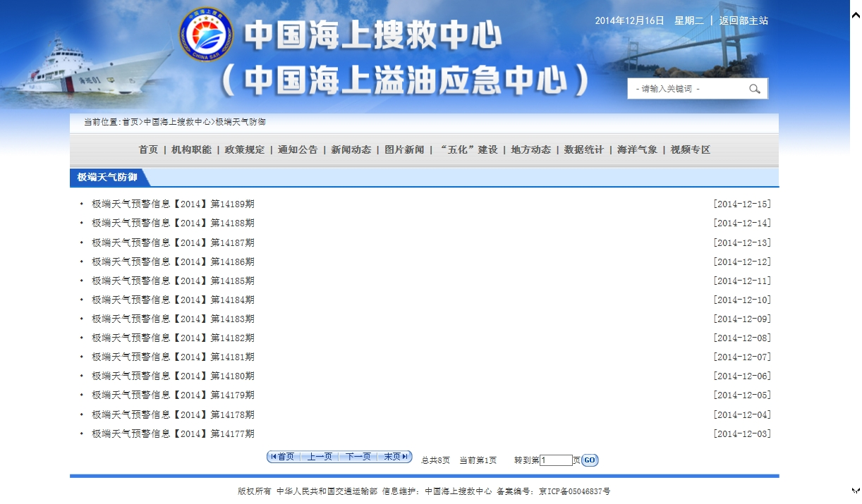
Task: Open warning bulletin 第14177期
Action: [173, 434]
